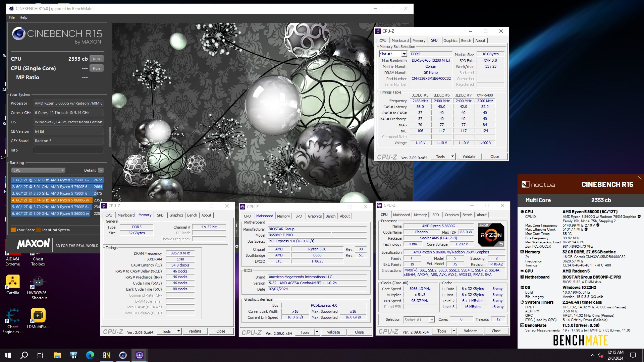Open taskbar Search
The height and width of the screenshot is (362, 644).
(x=24, y=355)
